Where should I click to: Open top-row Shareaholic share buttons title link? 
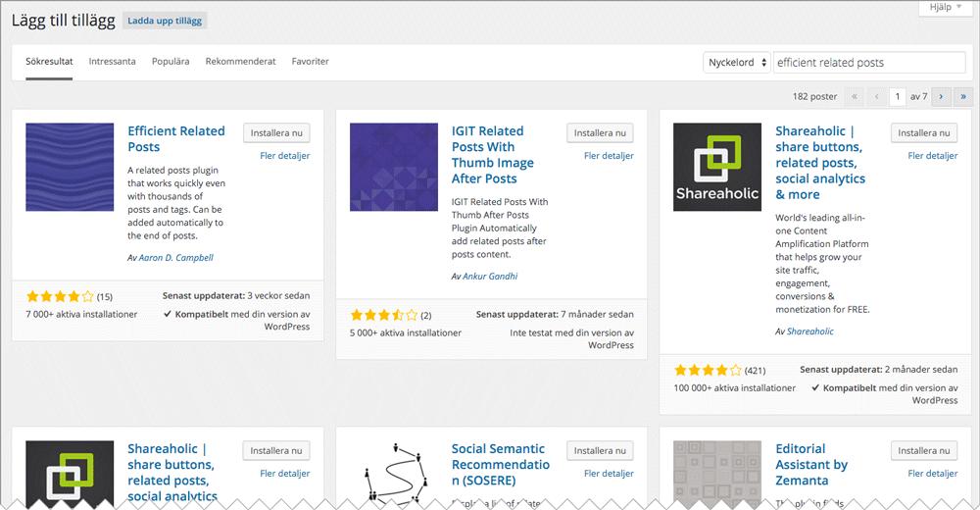pos(820,163)
